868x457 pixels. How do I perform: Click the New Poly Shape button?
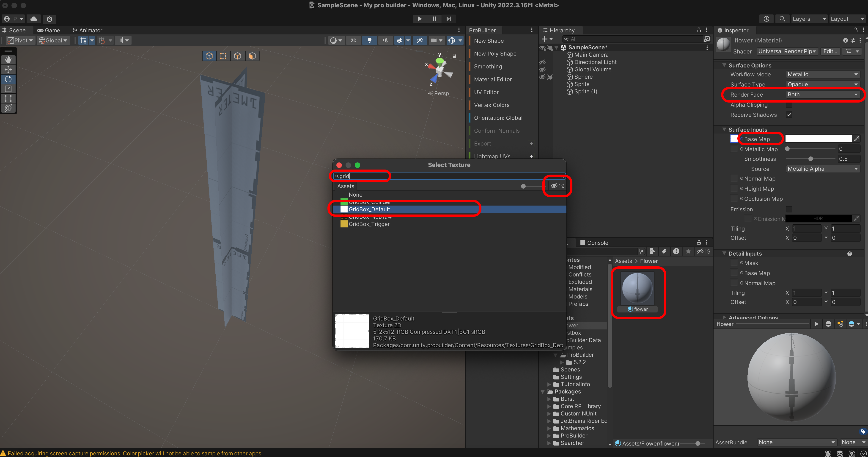click(x=495, y=54)
